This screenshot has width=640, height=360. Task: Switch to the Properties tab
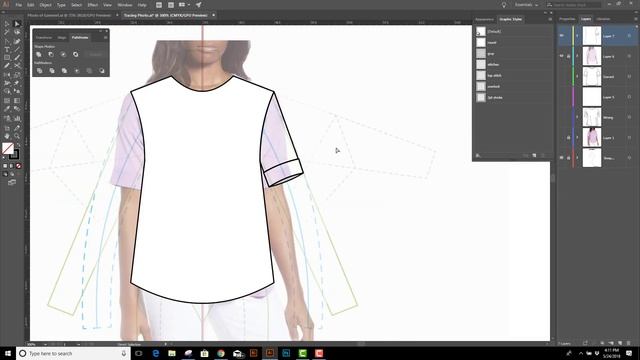(x=567, y=19)
